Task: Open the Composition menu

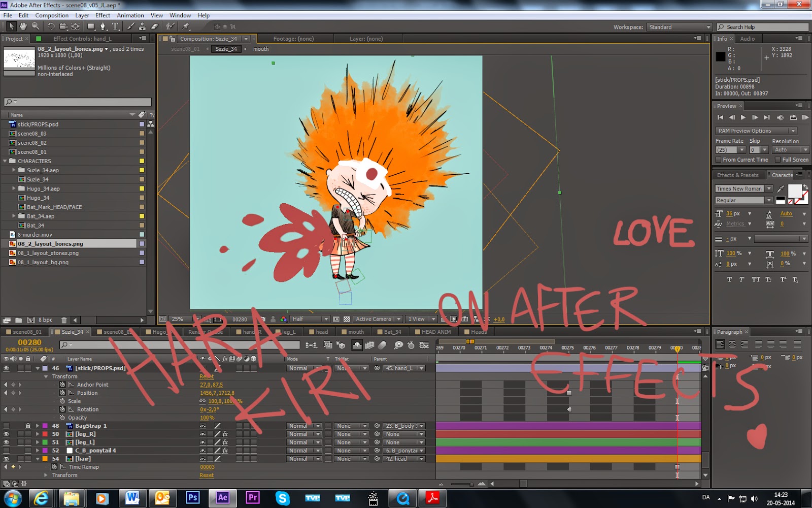Action: point(52,16)
